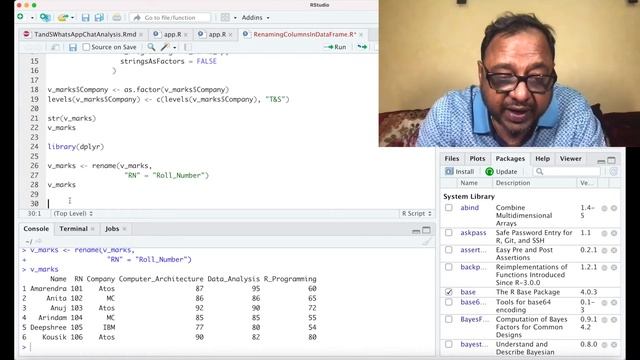Expand the recent files dropdown arrow
640x360 pixels.
click(72, 18)
